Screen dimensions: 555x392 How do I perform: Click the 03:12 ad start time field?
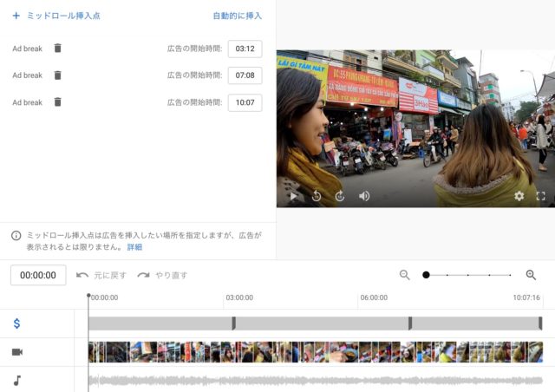[x=245, y=49]
